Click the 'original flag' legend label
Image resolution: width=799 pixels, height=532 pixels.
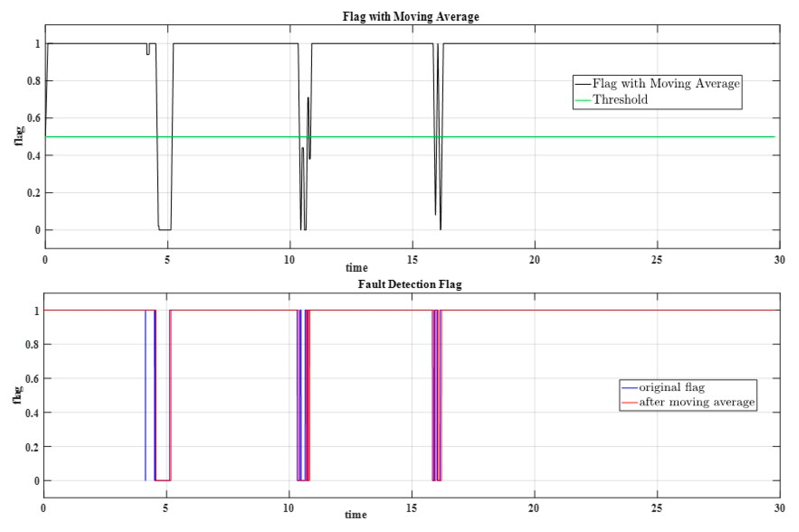(x=672, y=387)
